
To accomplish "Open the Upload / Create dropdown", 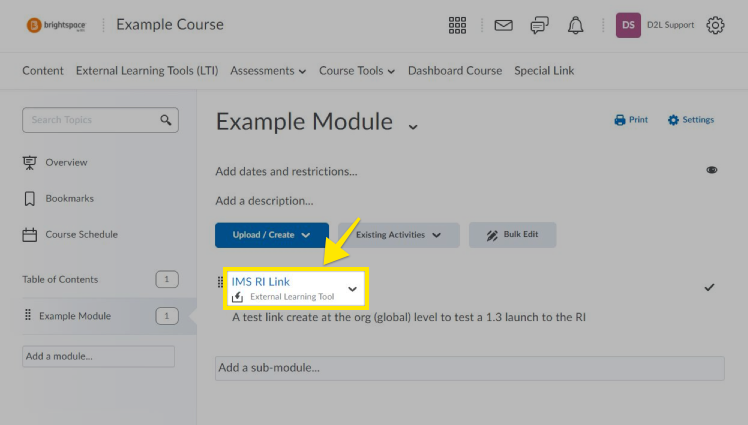I will 272,235.
